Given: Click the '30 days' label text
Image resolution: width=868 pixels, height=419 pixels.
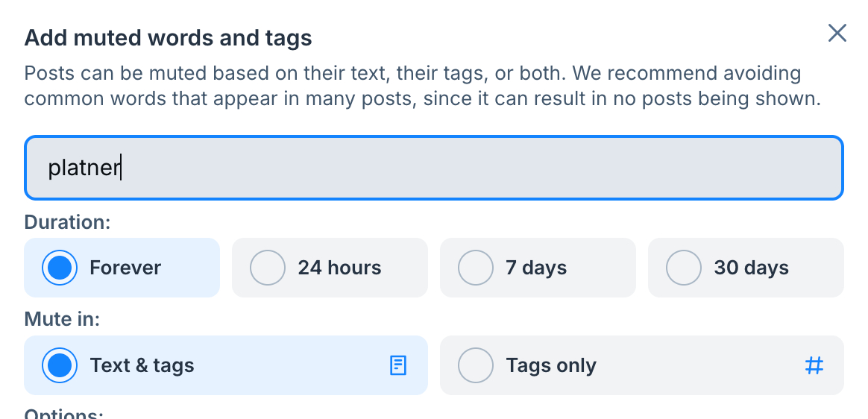Looking at the screenshot, I should [751, 268].
